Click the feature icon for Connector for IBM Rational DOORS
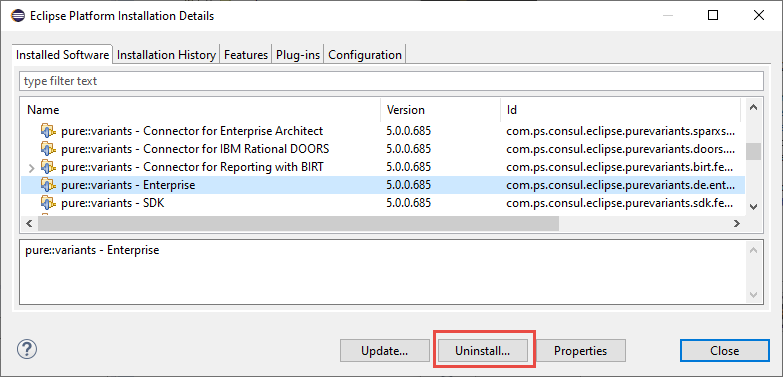This screenshot has width=783, height=377. point(48,149)
